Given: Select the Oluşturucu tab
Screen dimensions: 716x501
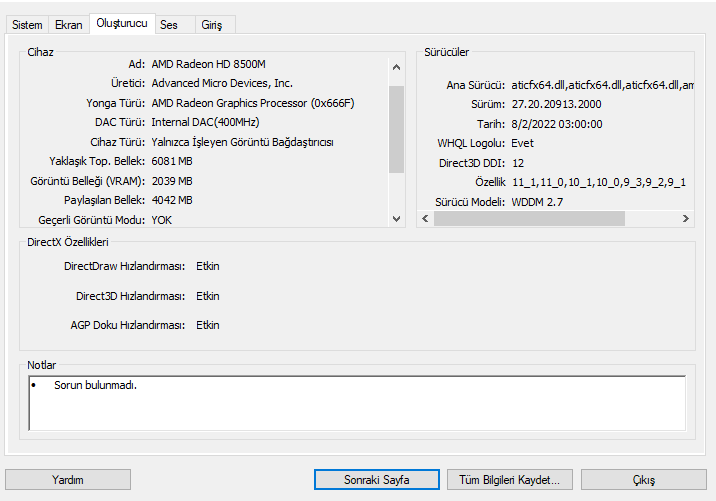Looking at the screenshot, I should [121, 23].
